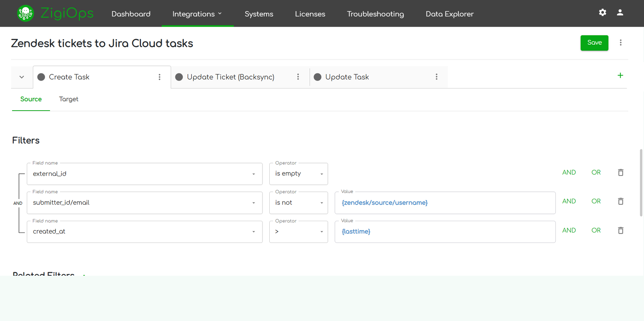Add OR condition to external_id row
Screen dimensions: 644x321
(x=596, y=173)
